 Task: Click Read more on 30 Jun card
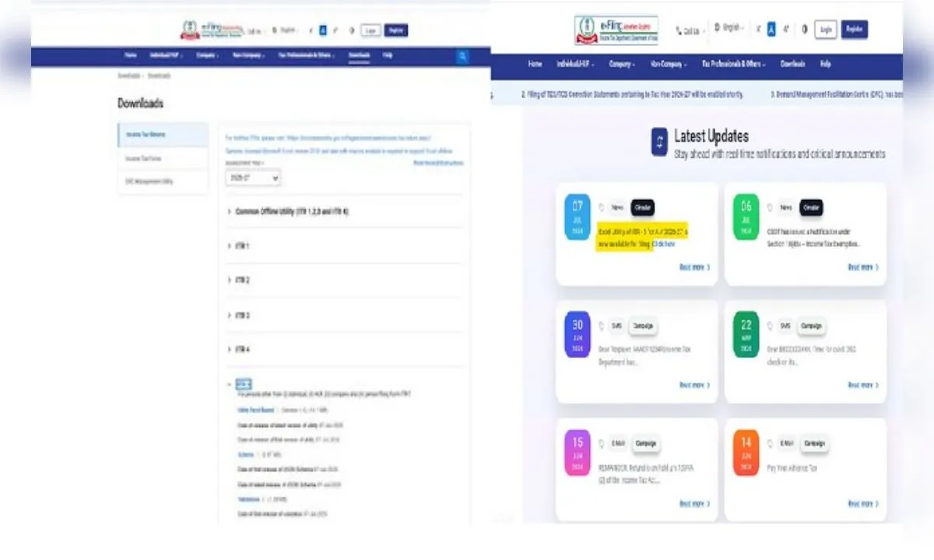[694, 385]
